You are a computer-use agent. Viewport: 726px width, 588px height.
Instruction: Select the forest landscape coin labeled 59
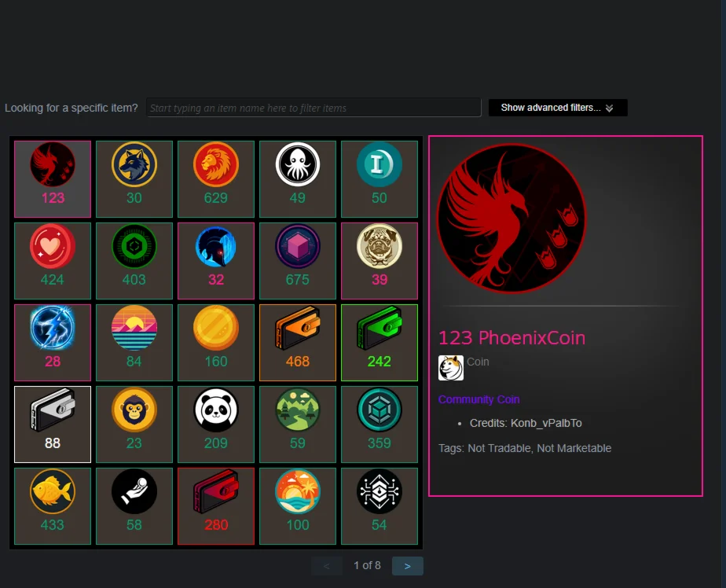coord(298,424)
